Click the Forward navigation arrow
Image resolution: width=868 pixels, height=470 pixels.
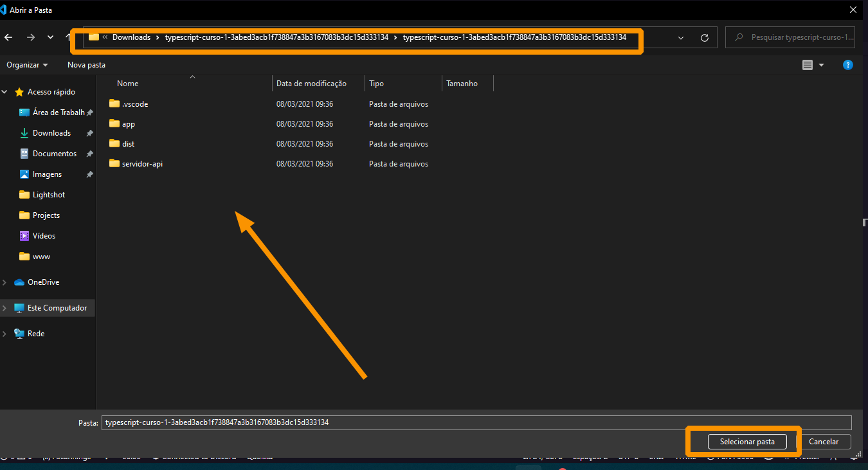coord(31,37)
